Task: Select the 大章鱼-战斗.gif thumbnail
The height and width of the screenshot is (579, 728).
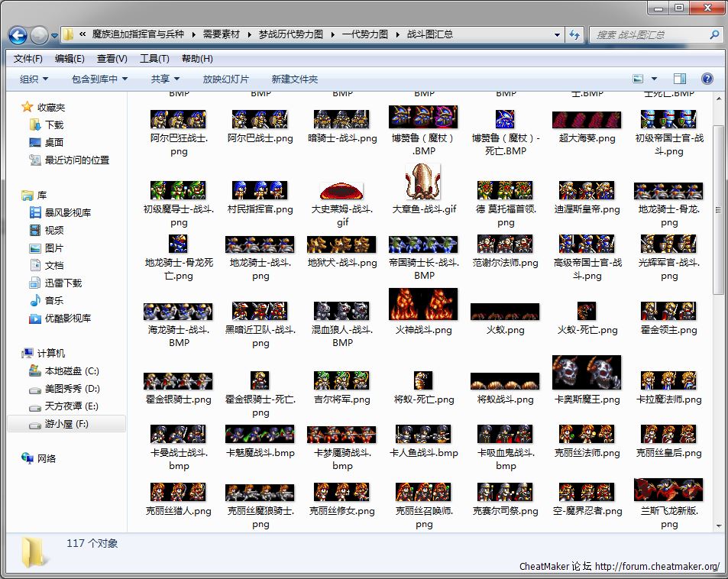Action: [424, 183]
